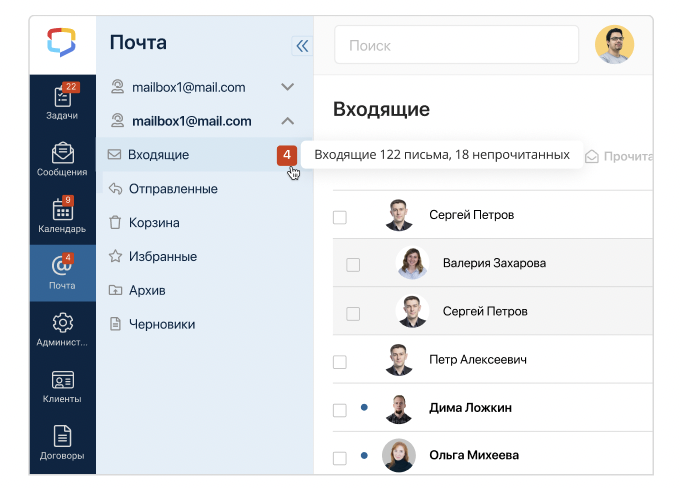This screenshot has width=680, height=488.
Task: Select the first mailbox1@mail.com account name
Action: [189, 87]
